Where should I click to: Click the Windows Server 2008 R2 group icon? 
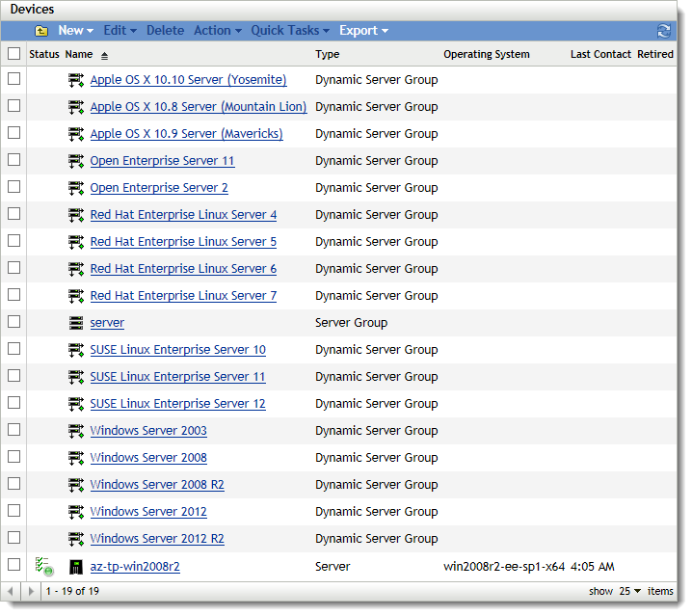point(76,485)
